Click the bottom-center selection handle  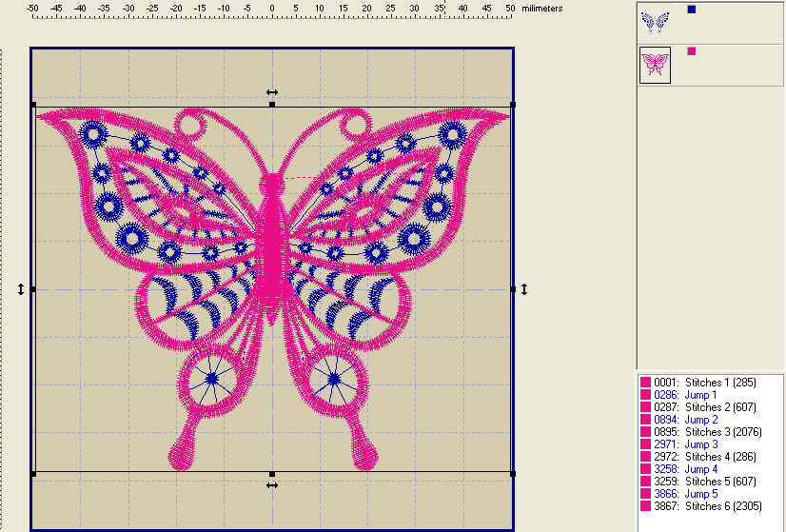pos(272,474)
